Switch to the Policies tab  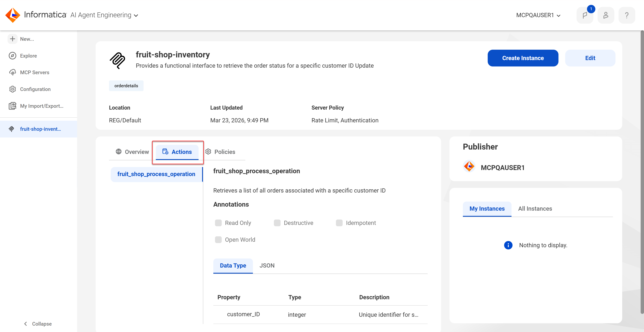click(220, 152)
